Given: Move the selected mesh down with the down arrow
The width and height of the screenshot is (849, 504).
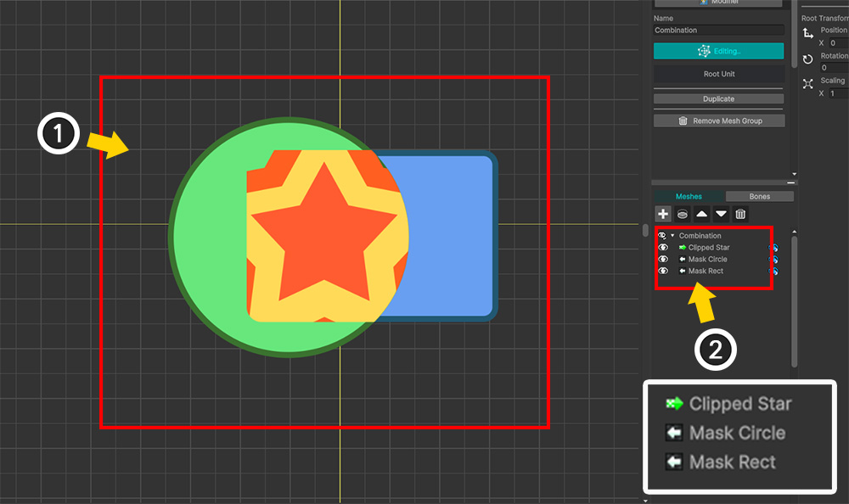Looking at the screenshot, I should click(x=721, y=215).
